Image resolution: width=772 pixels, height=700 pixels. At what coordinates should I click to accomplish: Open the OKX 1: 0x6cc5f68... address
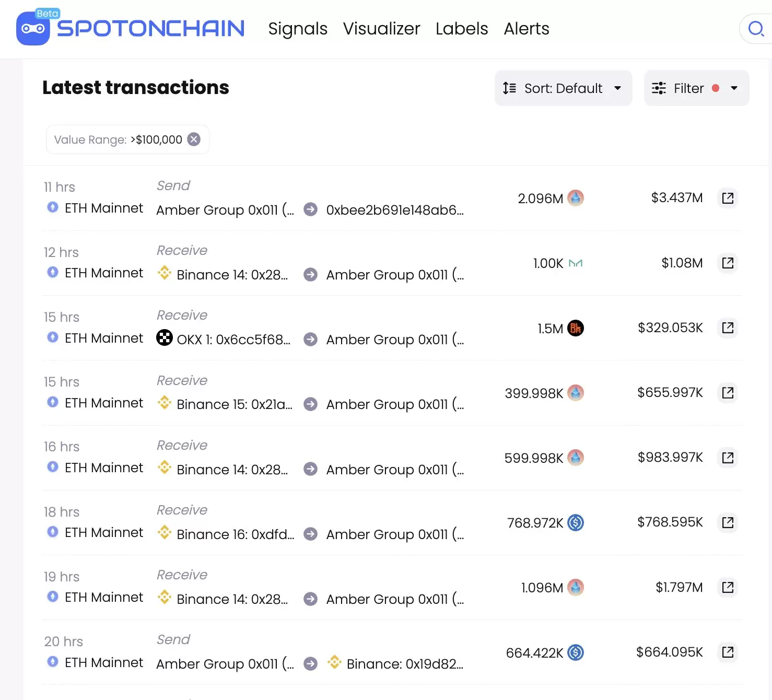coord(233,340)
